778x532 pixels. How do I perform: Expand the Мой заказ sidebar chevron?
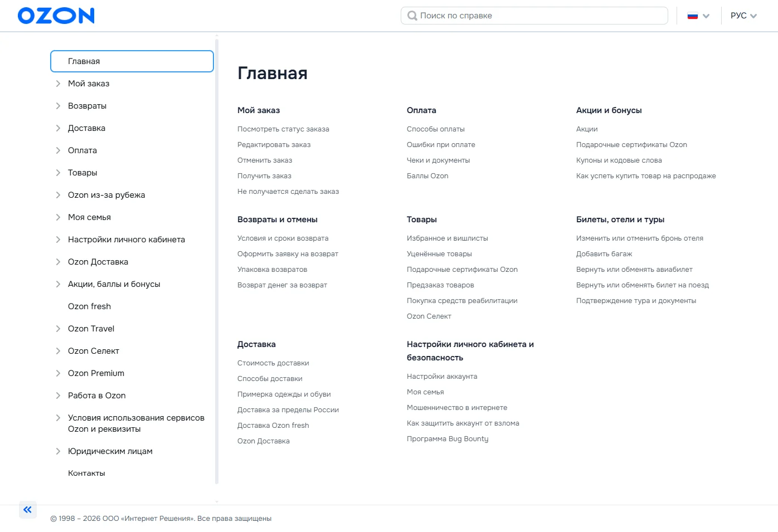[x=58, y=84]
